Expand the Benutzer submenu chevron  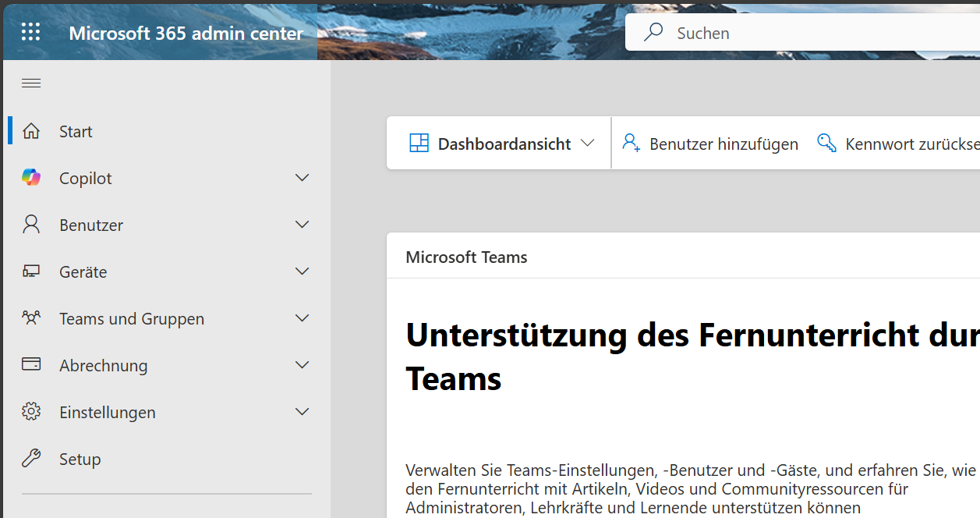pyautogui.click(x=302, y=225)
